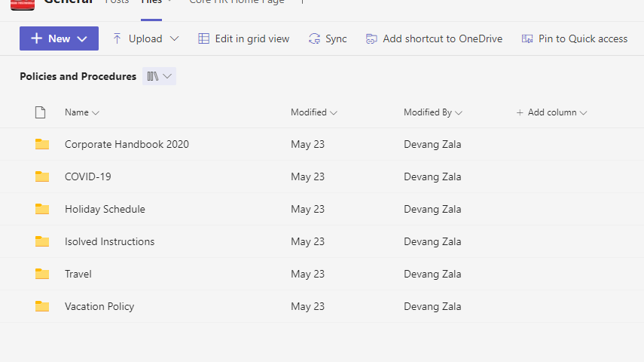Click Add shortcut to OneDrive label
Viewport: 644px width, 362px height.
pyautogui.click(x=443, y=38)
